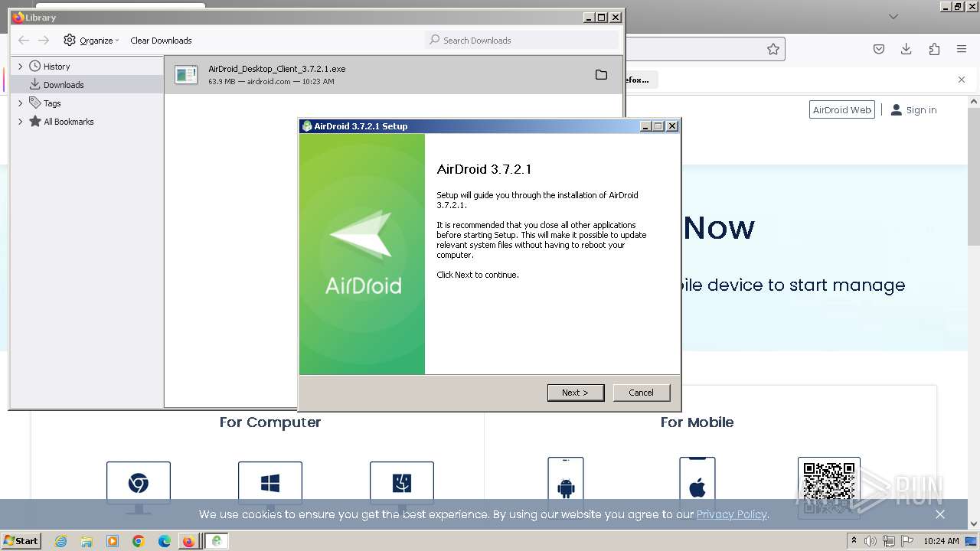Click the 10:24 AM taskbar clock
980x551 pixels.
[x=941, y=541]
